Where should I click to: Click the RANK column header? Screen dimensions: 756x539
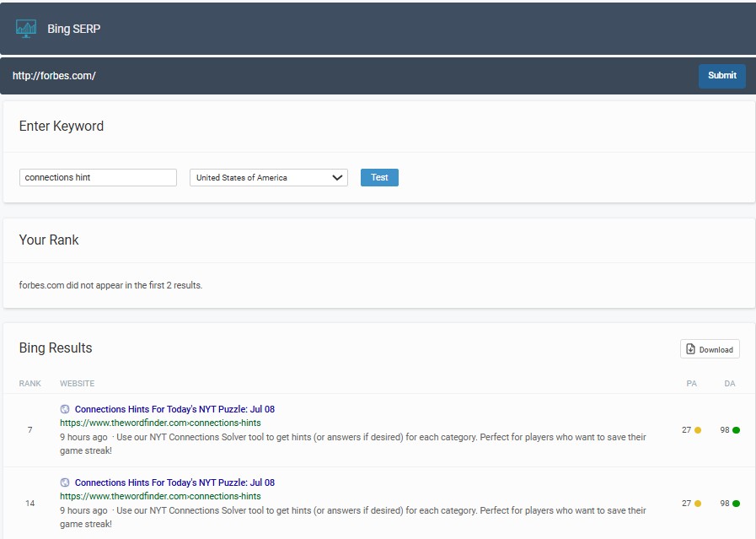[x=29, y=384]
